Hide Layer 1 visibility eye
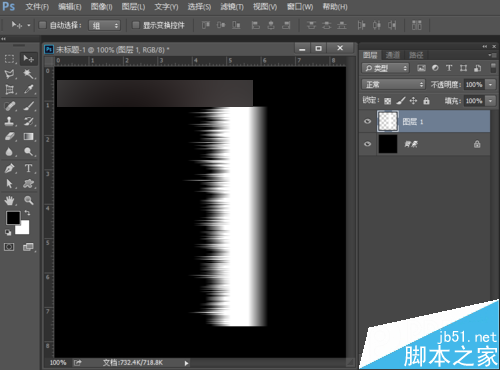 tap(367, 121)
